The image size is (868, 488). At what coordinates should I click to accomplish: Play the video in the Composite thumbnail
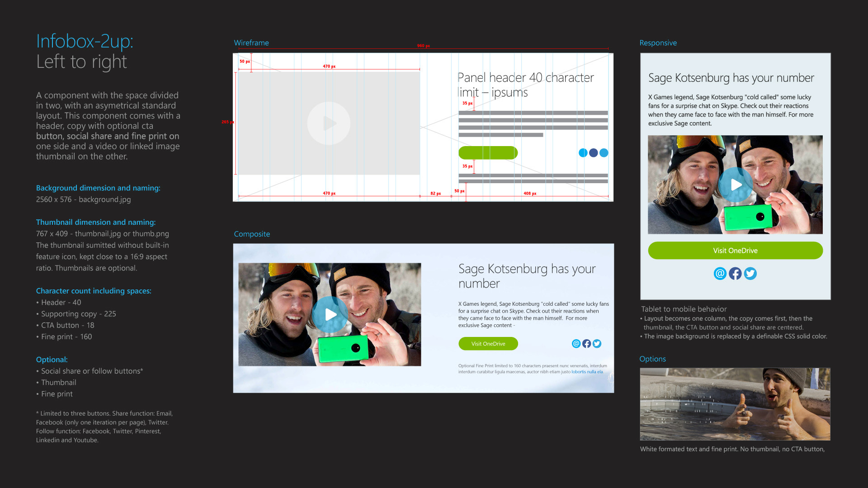coord(330,315)
